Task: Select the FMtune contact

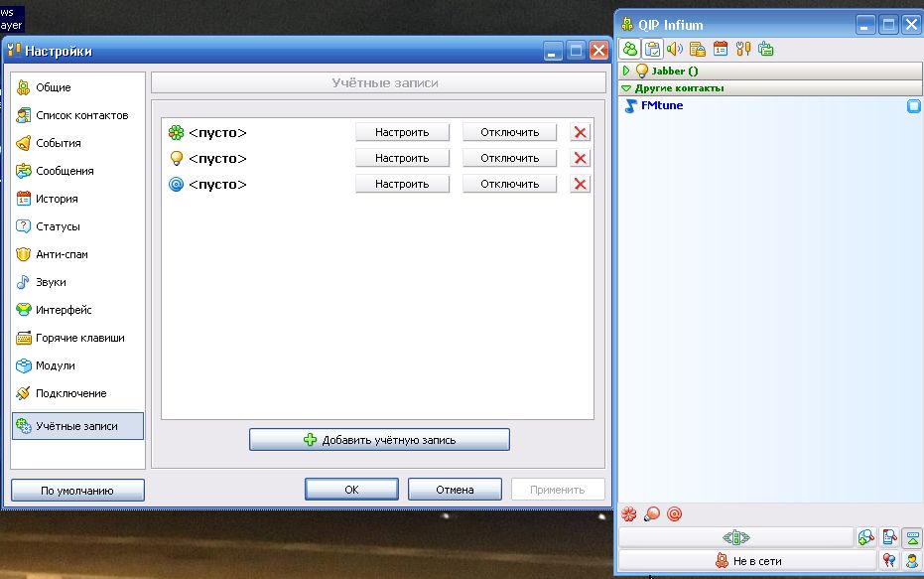Action: [661, 106]
